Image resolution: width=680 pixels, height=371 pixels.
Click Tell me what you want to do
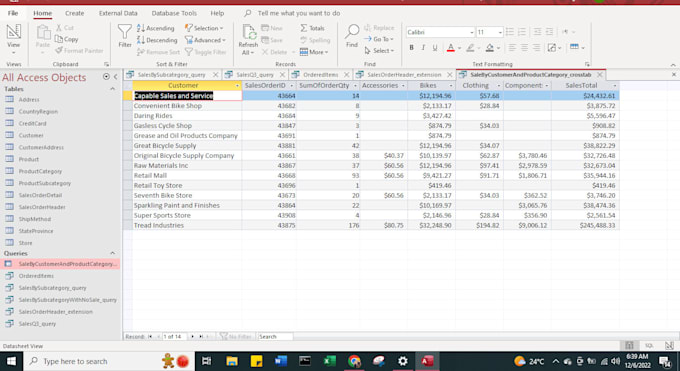[x=299, y=13]
